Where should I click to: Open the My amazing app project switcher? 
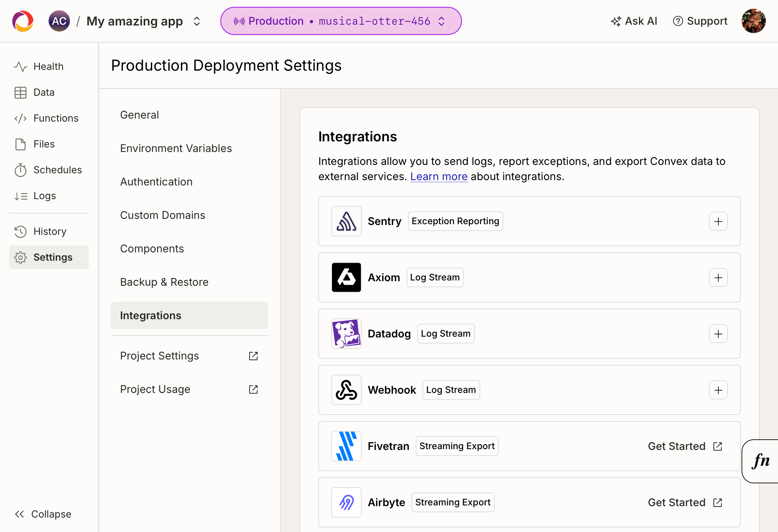coord(144,21)
